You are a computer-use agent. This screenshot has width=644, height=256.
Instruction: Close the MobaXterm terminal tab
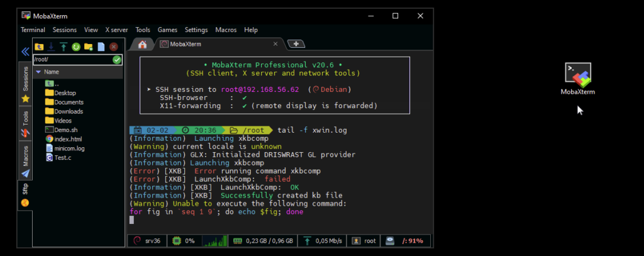pos(275,44)
